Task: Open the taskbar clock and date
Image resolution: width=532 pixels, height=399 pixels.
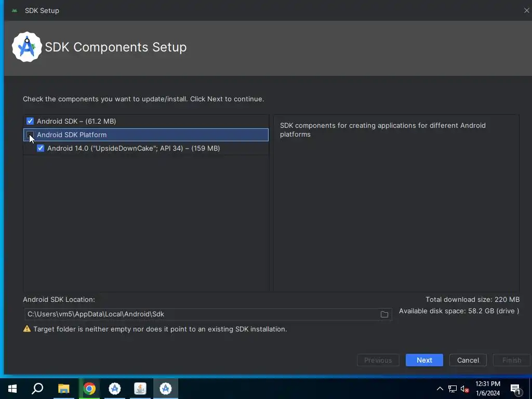Action: pos(487,389)
